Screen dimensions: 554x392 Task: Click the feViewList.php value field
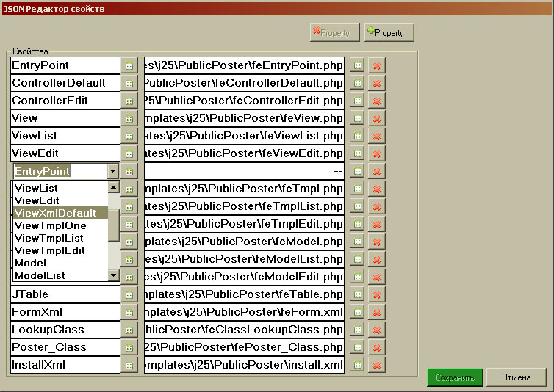[244, 136]
